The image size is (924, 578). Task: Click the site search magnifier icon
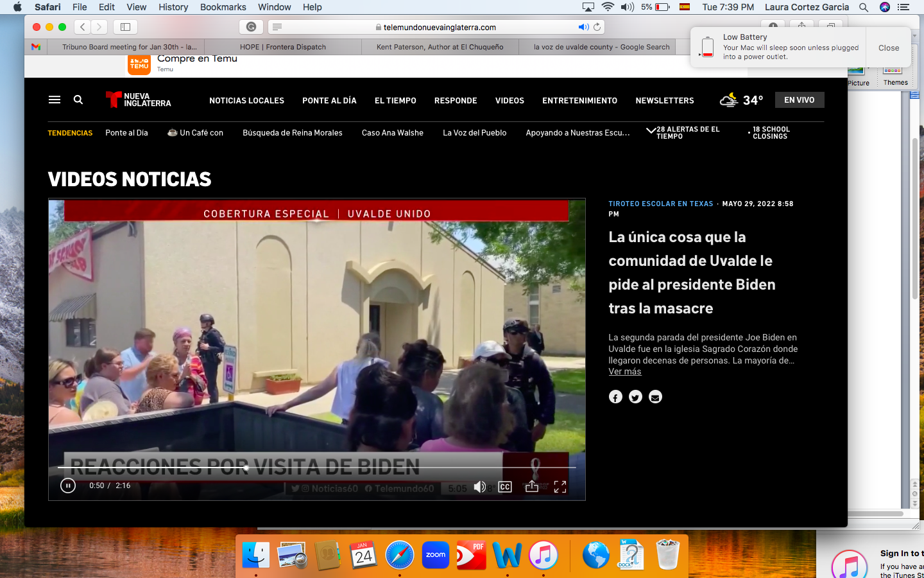(x=78, y=100)
